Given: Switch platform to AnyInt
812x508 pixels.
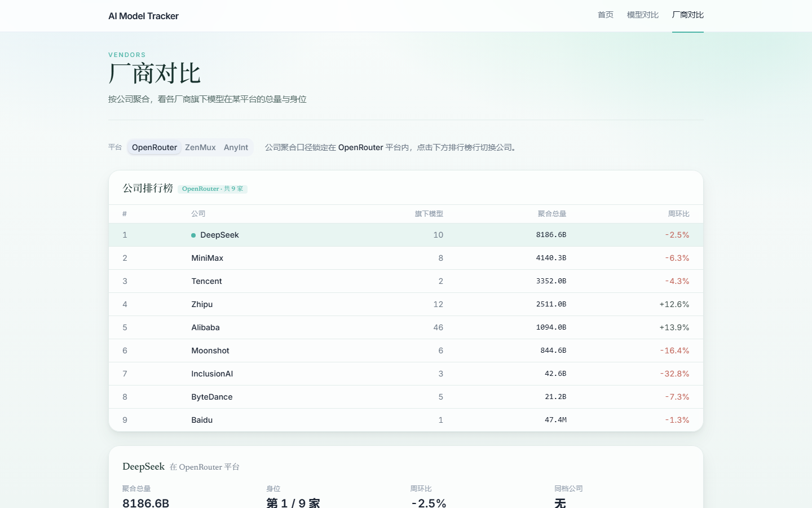Looking at the screenshot, I should (236, 147).
